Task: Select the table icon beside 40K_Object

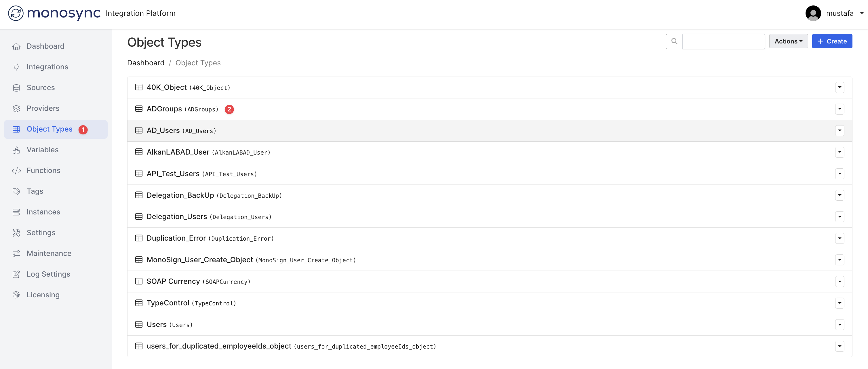Action: [x=139, y=87]
